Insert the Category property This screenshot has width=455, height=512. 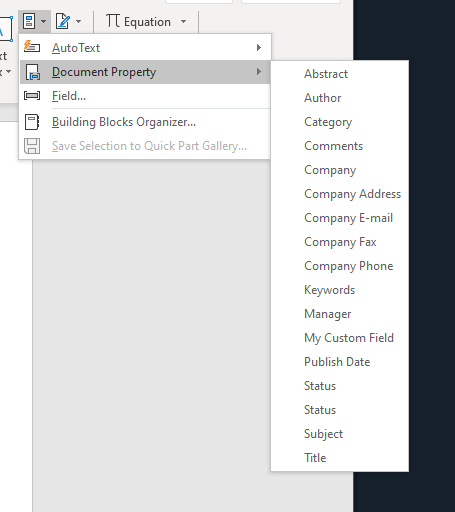tap(340, 122)
